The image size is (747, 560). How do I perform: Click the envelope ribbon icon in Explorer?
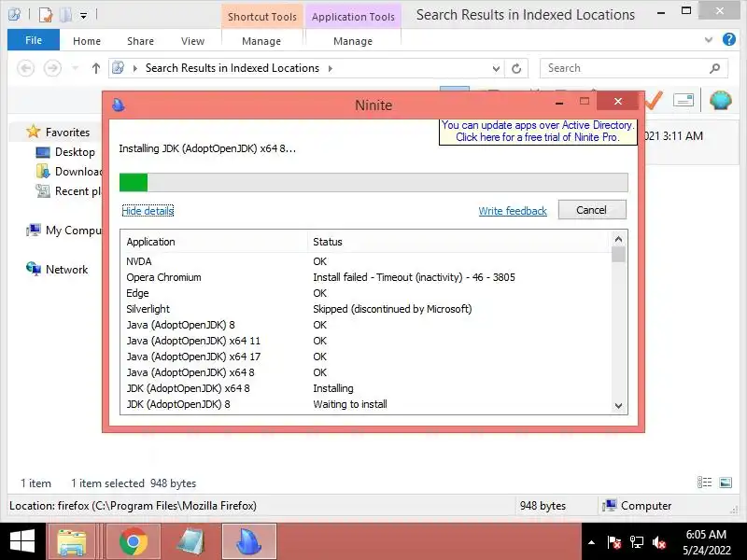point(684,100)
